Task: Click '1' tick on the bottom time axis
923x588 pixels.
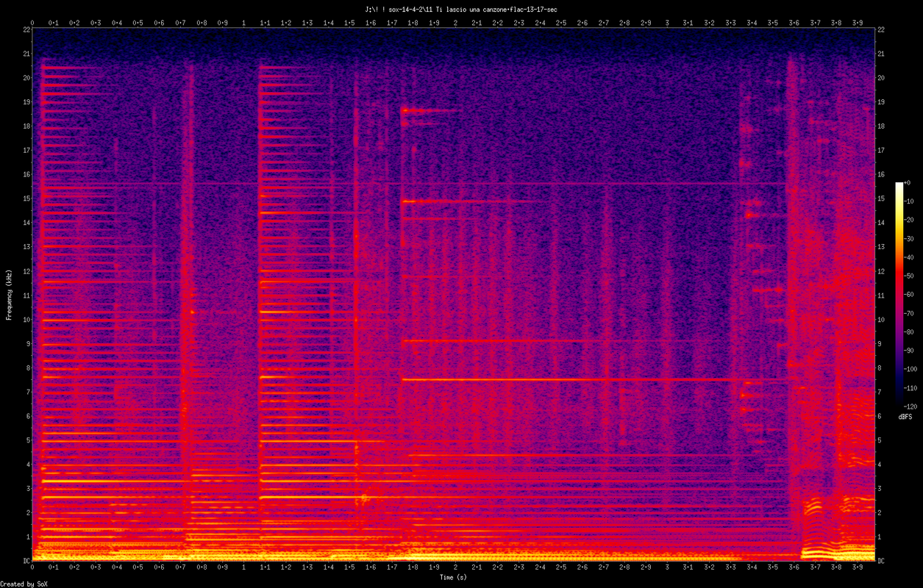Action: tap(244, 568)
